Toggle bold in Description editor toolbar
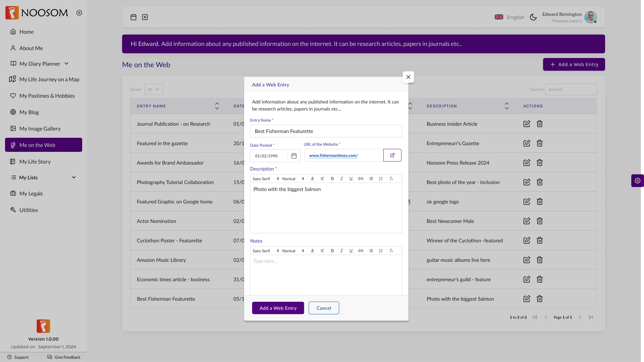 [332, 179]
